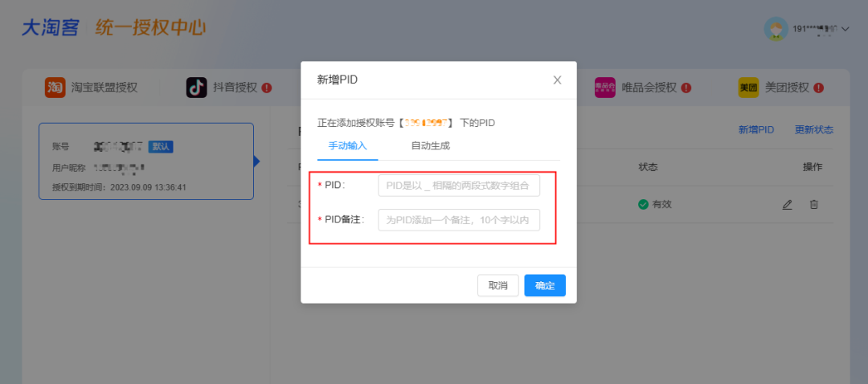Focus the PID input field
Screen dimensions: 868x384
pos(459,186)
